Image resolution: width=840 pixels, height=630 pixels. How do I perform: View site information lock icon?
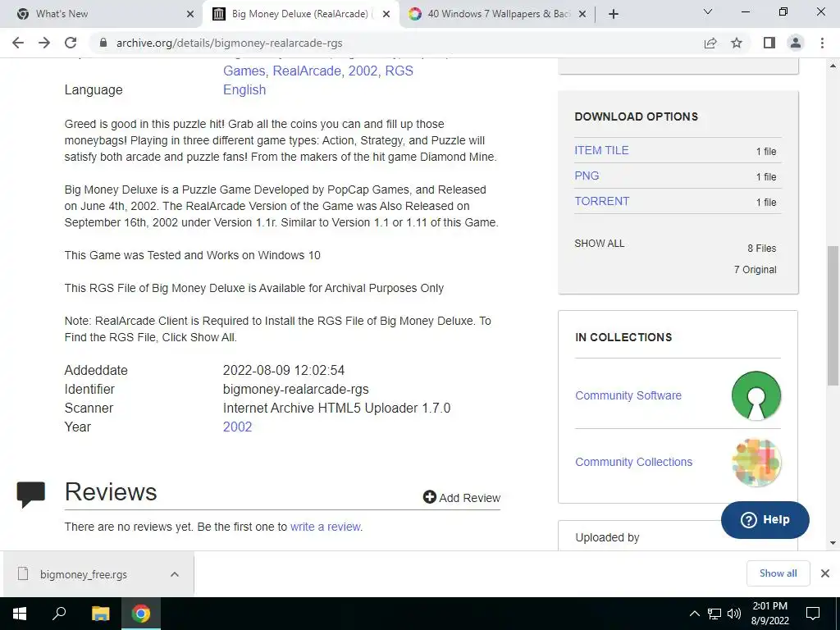pos(103,43)
